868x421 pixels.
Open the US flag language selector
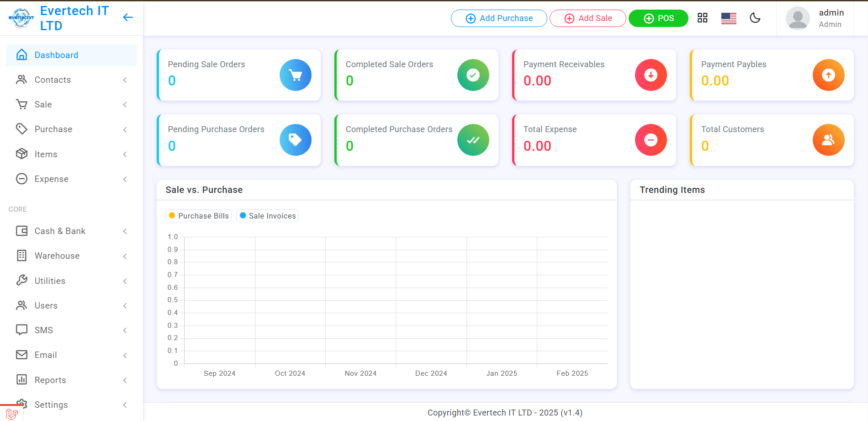pos(729,18)
